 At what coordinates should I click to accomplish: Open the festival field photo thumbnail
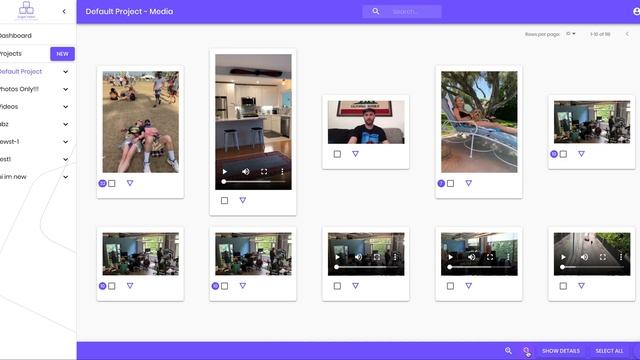tap(140, 122)
